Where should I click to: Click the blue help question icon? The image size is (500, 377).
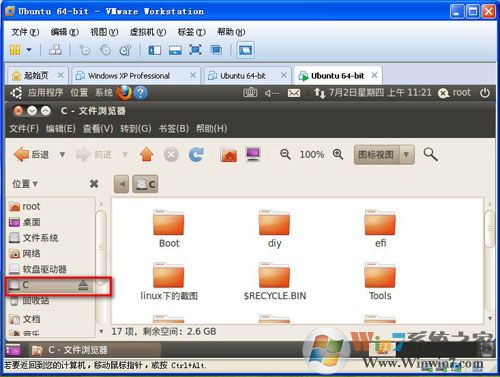tap(141, 93)
